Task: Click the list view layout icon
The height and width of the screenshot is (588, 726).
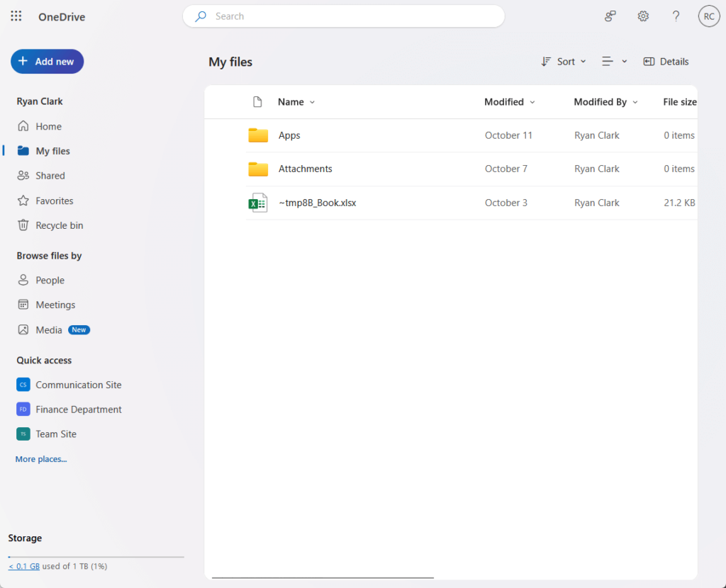Action: pos(608,61)
